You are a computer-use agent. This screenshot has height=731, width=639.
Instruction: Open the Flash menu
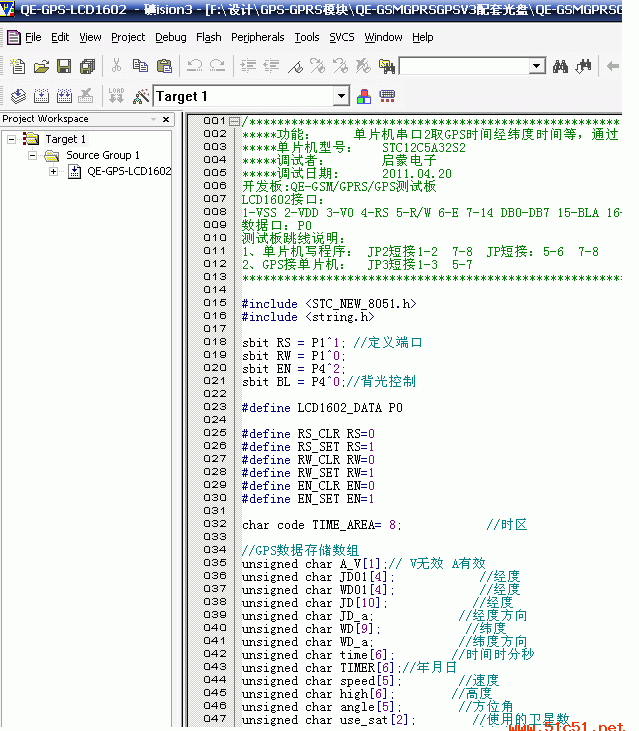click(x=209, y=37)
